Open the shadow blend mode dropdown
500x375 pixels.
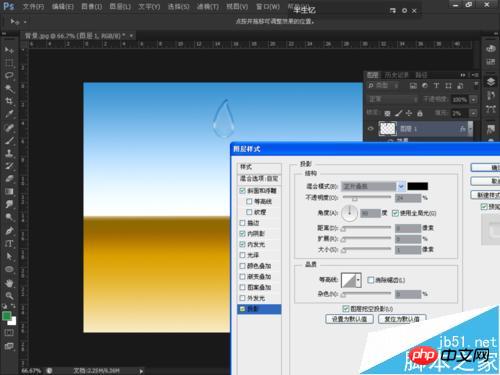click(401, 186)
